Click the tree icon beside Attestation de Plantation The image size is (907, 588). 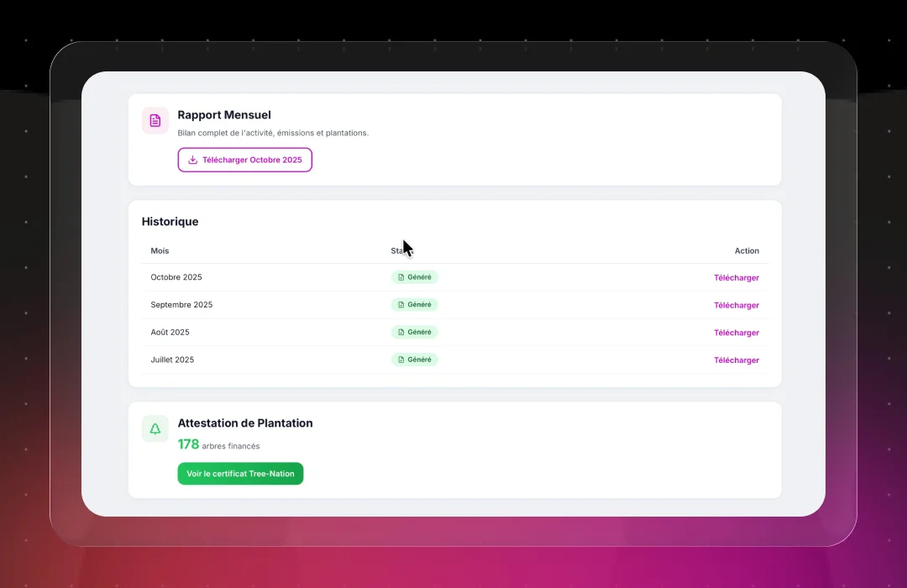pyautogui.click(x=155, y=429)
